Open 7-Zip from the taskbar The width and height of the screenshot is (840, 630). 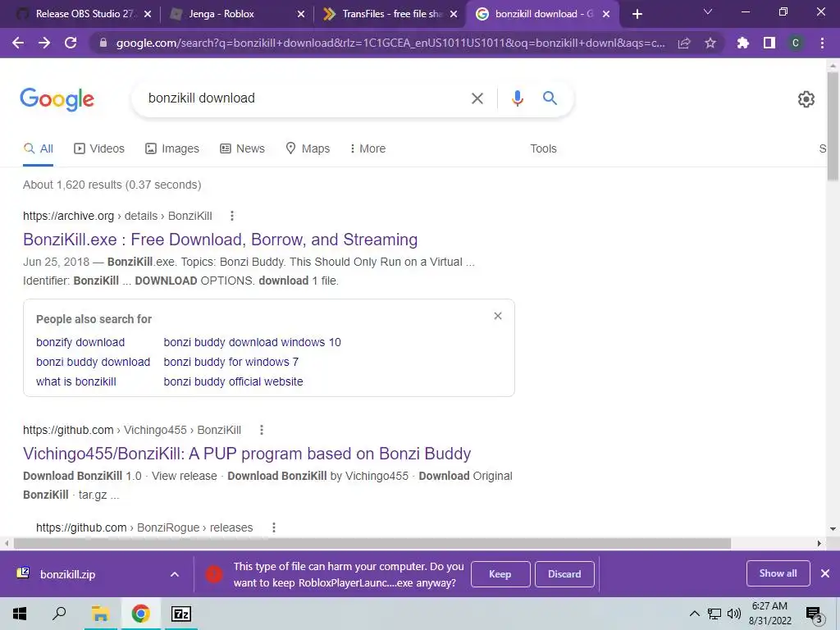click(180, 614)
